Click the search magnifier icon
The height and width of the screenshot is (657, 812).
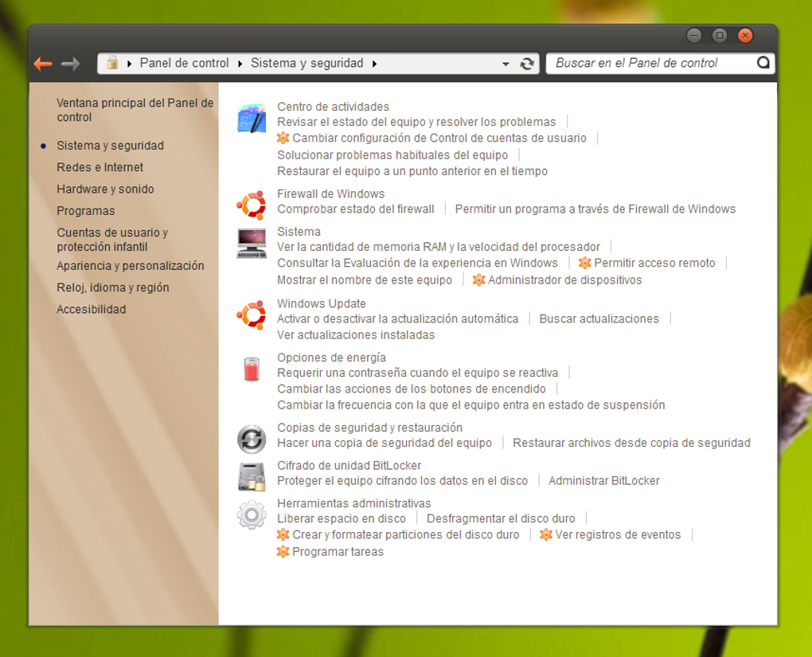click(x=763, y=63)
